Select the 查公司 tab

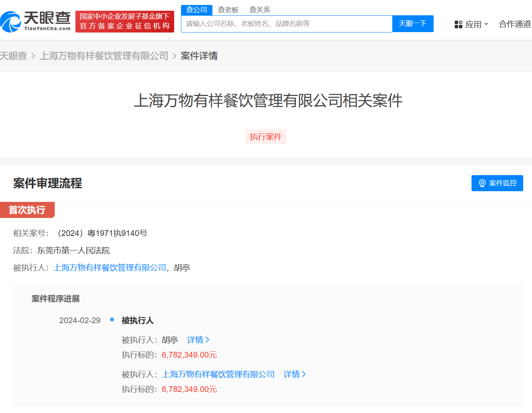[196, 10]
